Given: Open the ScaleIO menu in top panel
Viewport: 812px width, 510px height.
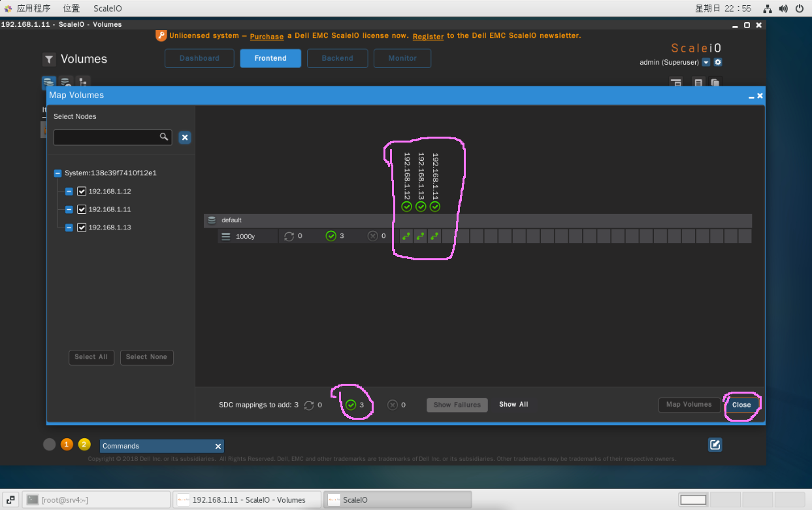Looking at the screenshot, I should click(x=108, y=8).
